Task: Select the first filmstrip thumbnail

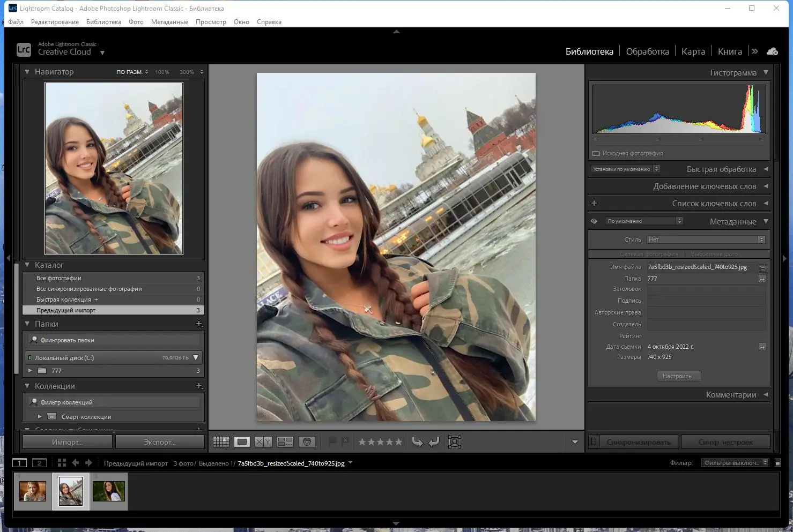Action: [x=33, y=491]
